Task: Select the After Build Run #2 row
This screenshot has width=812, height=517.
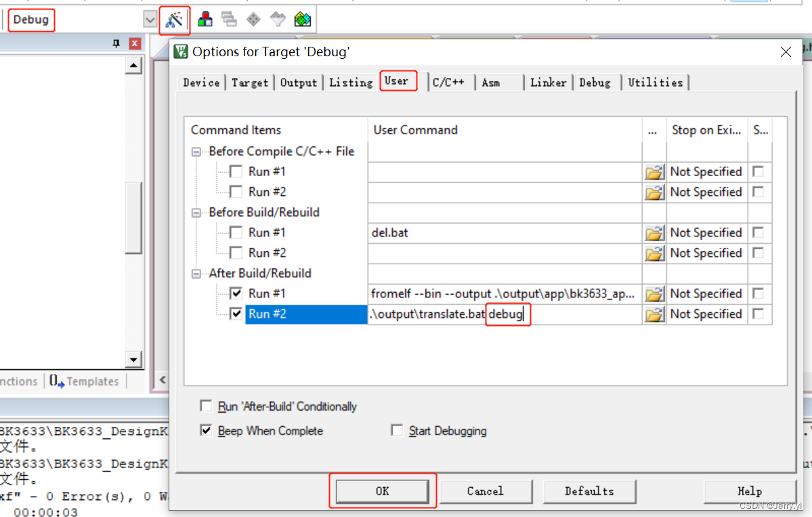Action: point(306,314)
